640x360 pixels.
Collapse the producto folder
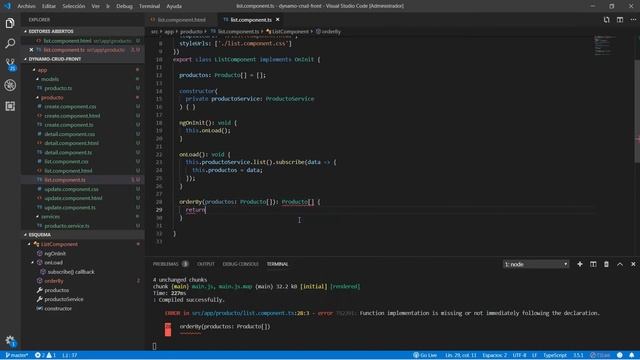(38, 98)
